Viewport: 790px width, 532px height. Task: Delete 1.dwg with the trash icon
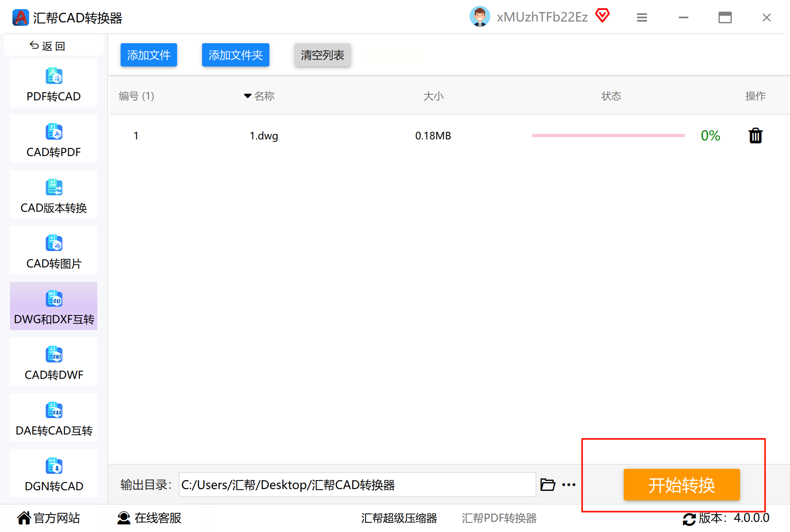click(755, 135)
